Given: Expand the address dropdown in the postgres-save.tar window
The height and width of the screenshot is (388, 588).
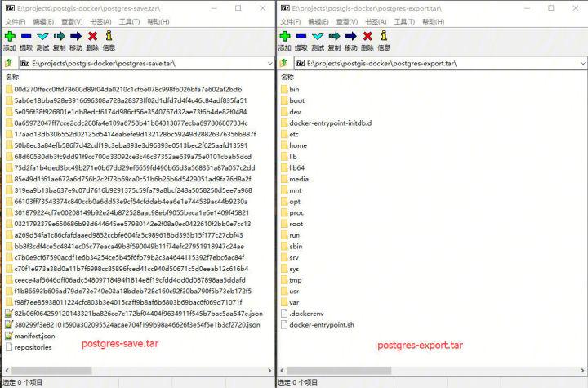Looking at the screenshot, I should pyautogui.click(x=267, y=62).
